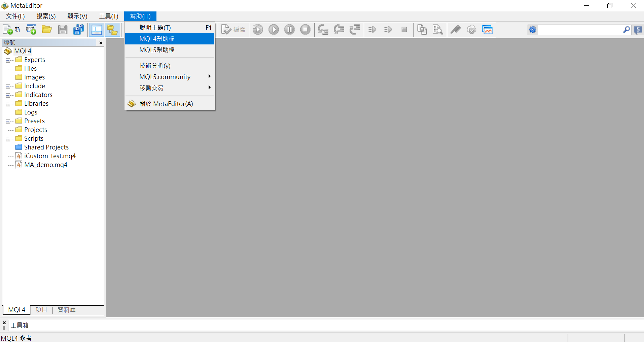Click the new project icon with green plus

click(31, 30)
